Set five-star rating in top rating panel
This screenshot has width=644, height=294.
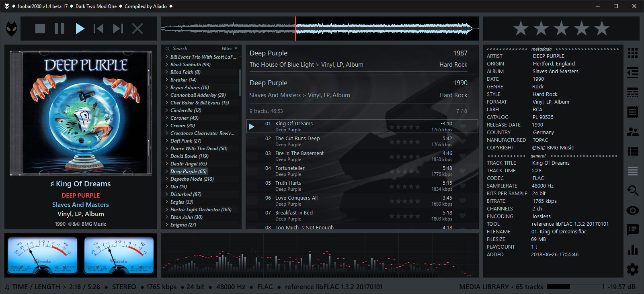click(602, 29)
